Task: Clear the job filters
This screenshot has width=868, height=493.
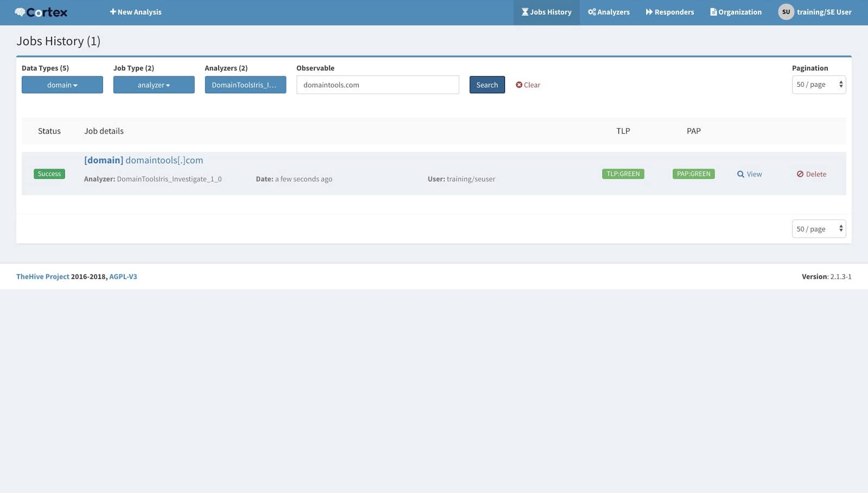Action: coord(528,85)
